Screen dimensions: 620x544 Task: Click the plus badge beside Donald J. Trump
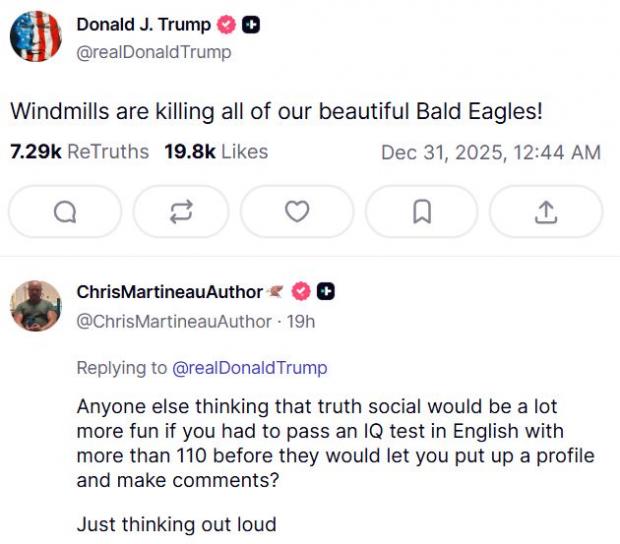pos(252,26)
